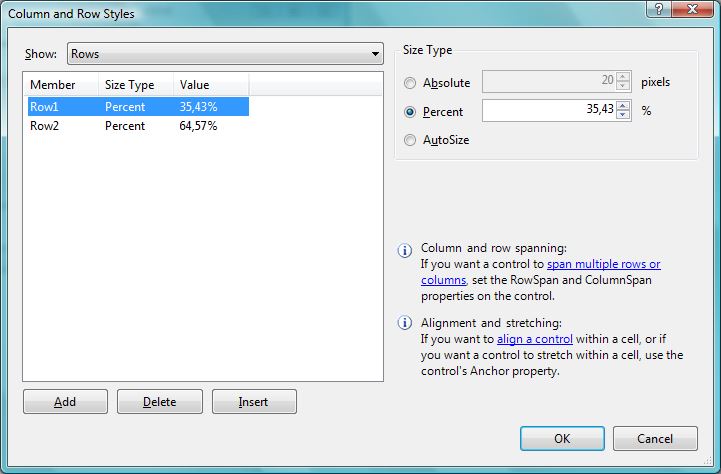
Task: Click the help question mark button
Action: (658, 9)
